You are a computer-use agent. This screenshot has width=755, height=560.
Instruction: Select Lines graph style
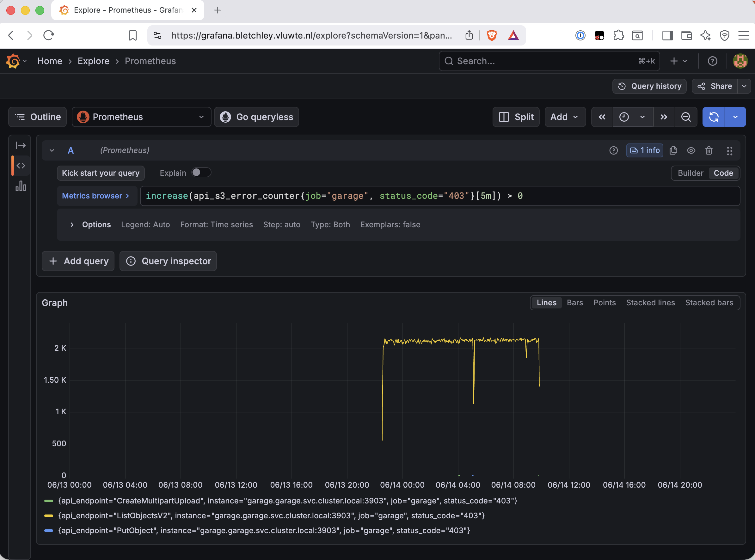click(x=546, y=303)
